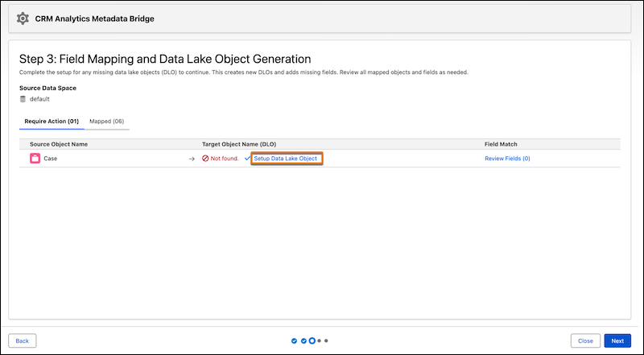The image size is (644, 355).
Task: Click the fourth step indicator dot
Action: (x=319, y=341)
